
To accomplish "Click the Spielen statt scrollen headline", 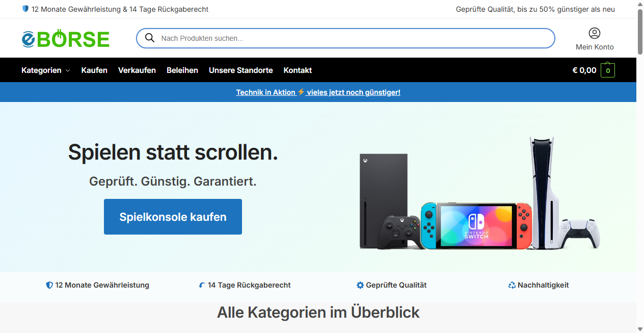I will [173, 152].
